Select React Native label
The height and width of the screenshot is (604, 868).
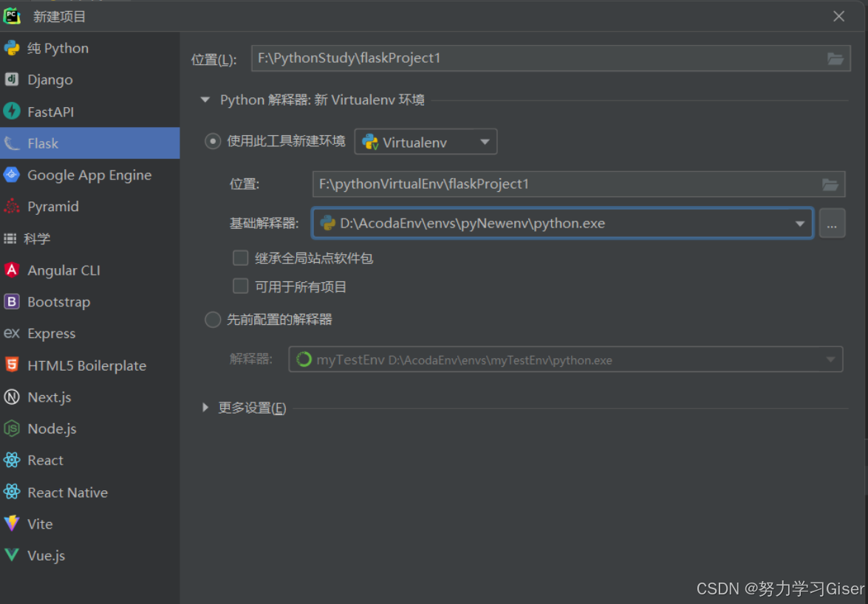(67, 493)
